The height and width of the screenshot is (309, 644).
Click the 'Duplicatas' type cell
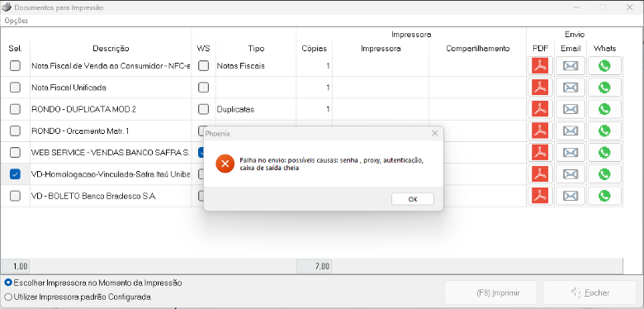[x=256, y=109]
